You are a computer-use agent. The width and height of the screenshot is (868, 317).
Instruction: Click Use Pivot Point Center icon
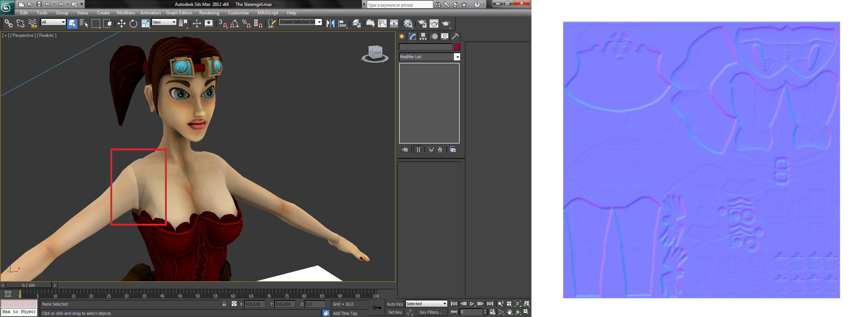pos(183,24)
